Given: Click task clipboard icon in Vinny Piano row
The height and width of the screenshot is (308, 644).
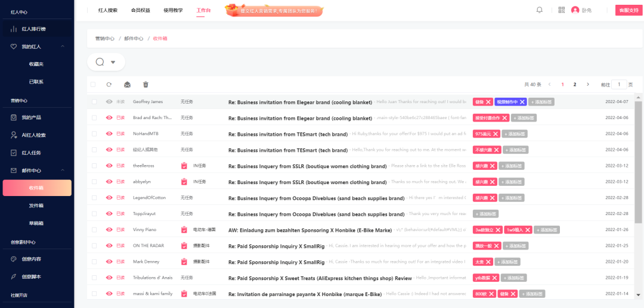Looking at the screenshot, I should 184,230.
